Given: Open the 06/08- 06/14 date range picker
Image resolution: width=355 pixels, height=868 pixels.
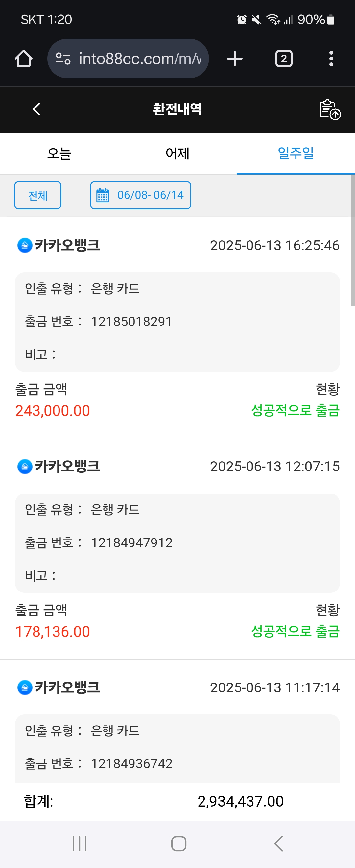Looking at the screenshot, I should click(150, 195).
